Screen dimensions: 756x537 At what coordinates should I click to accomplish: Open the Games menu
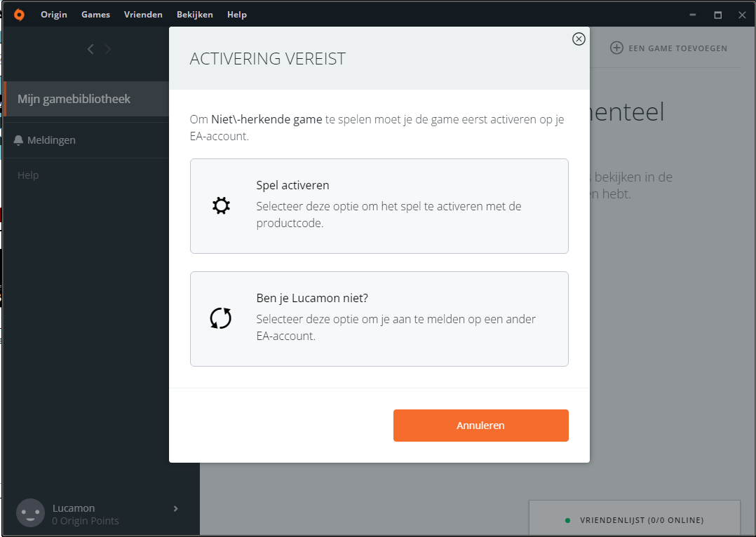click(95, 15)
